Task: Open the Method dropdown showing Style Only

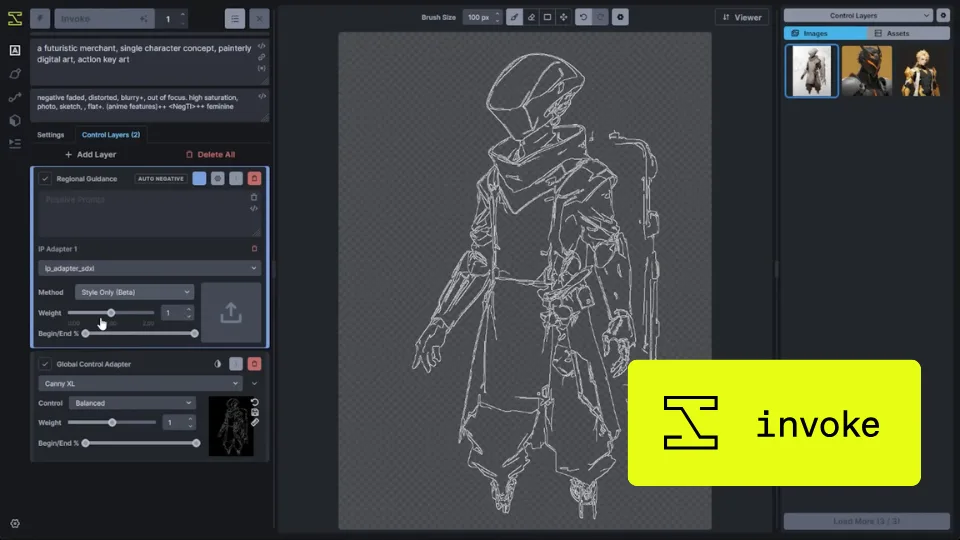Action: (x=134, y=292)
